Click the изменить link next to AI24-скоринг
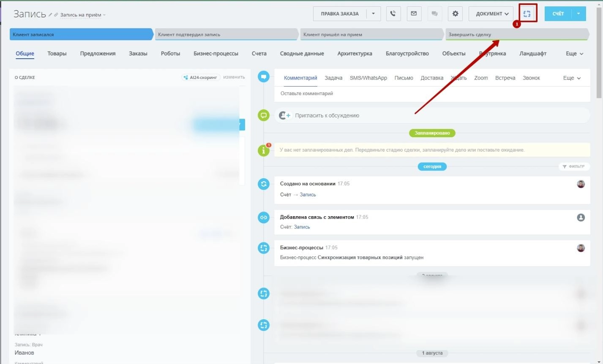 point(234,77)
